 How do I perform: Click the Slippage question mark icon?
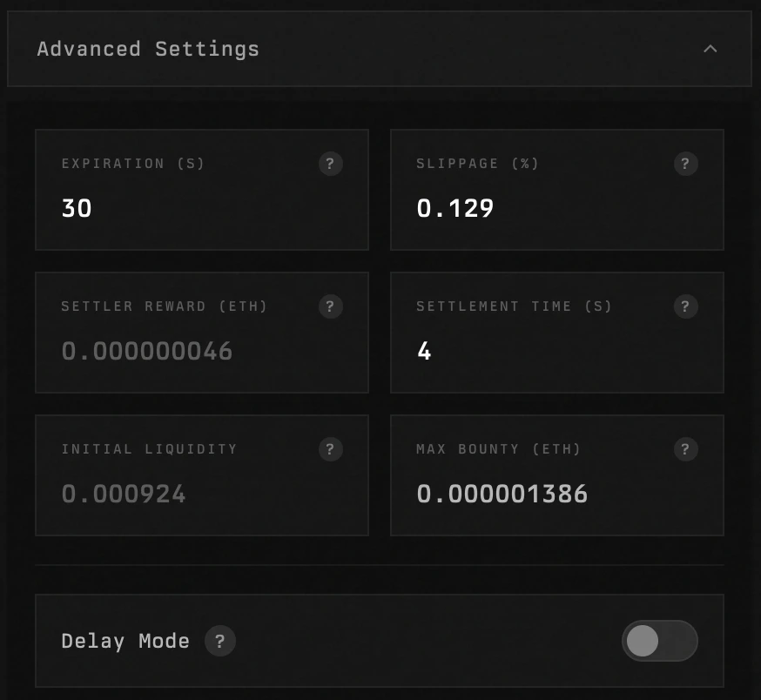[x=685, y=164]
